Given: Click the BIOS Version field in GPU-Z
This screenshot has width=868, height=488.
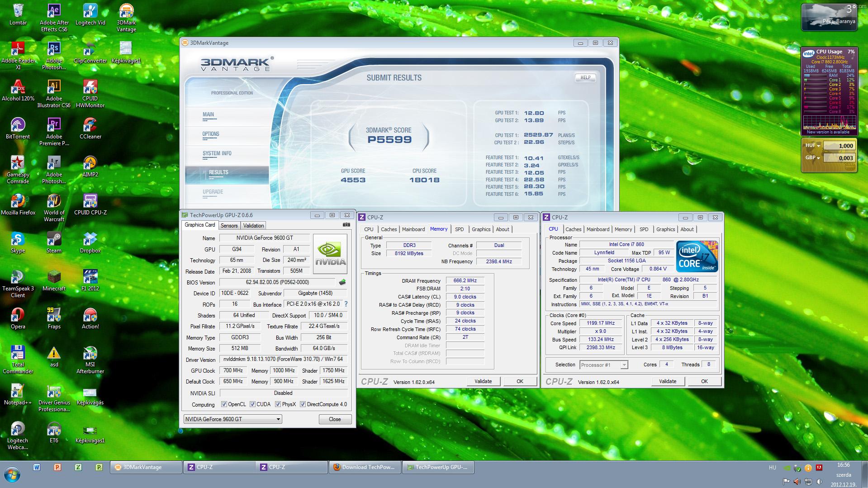Looking at the screenshot, I should pyautogui.click(x=278, y=282).
